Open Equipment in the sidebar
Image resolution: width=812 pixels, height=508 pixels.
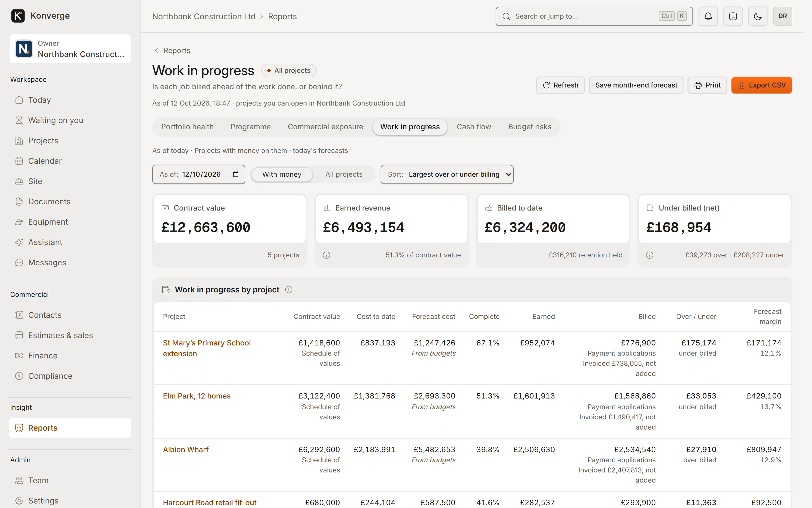(x=70, y=222)
